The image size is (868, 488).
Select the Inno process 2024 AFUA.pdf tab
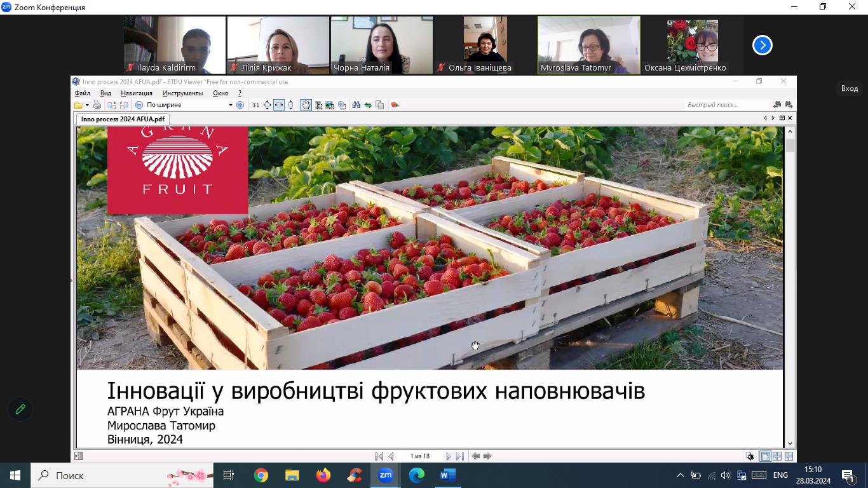click(123, 119)
